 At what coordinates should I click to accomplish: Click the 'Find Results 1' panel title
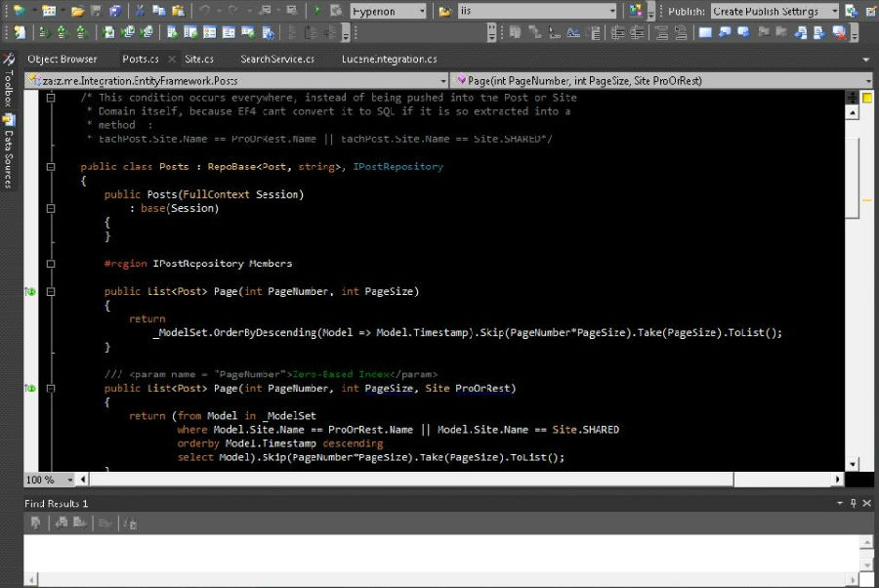point(56,503)
